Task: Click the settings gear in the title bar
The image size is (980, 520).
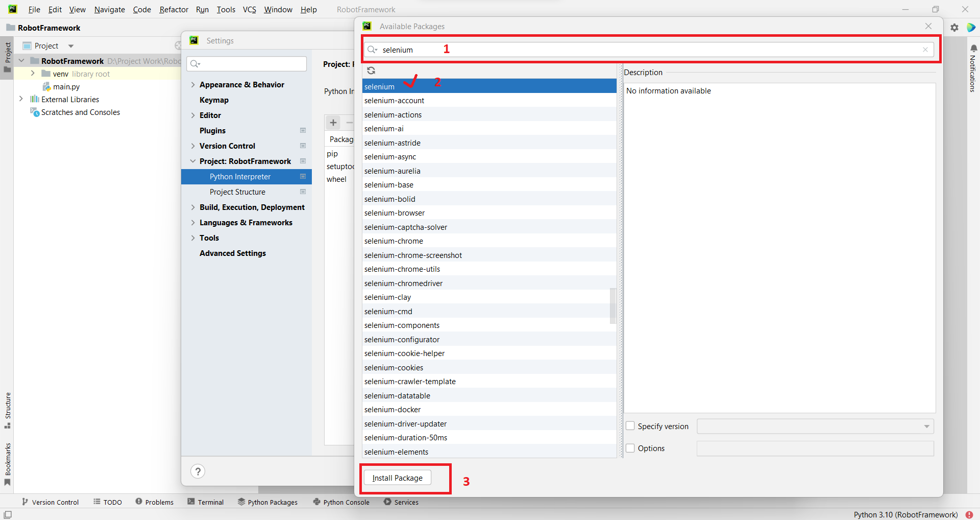Action: click(x=954, y=28)
